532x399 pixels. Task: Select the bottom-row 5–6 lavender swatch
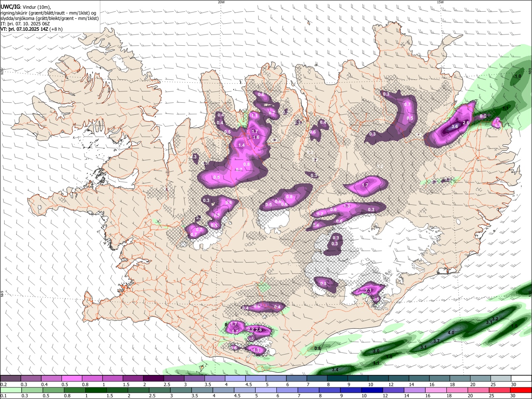click(266, 390)
